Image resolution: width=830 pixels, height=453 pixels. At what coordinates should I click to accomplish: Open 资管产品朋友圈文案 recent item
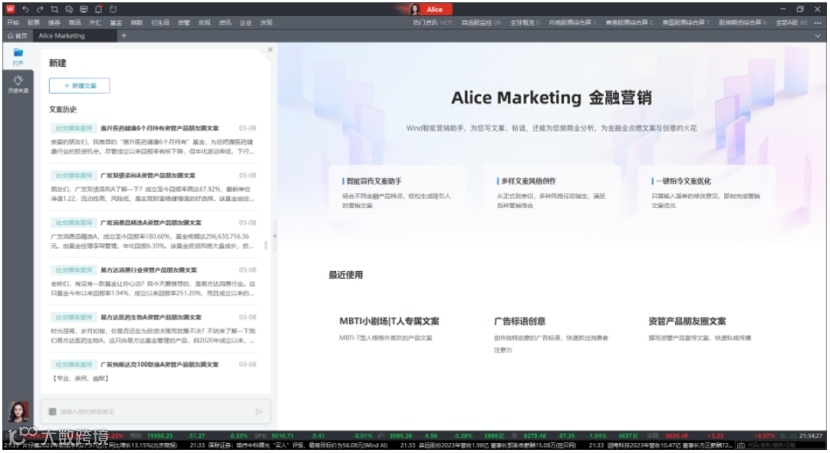pos(700,328)
